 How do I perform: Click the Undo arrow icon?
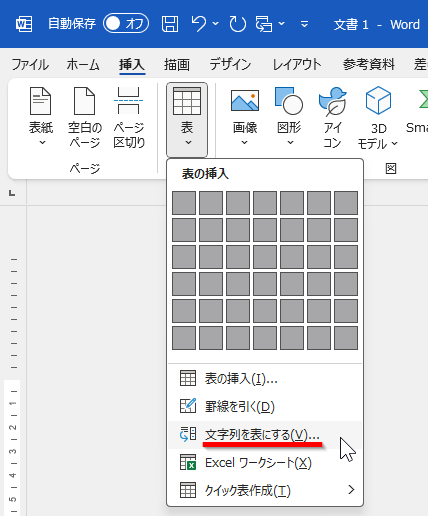click(199, 24)
